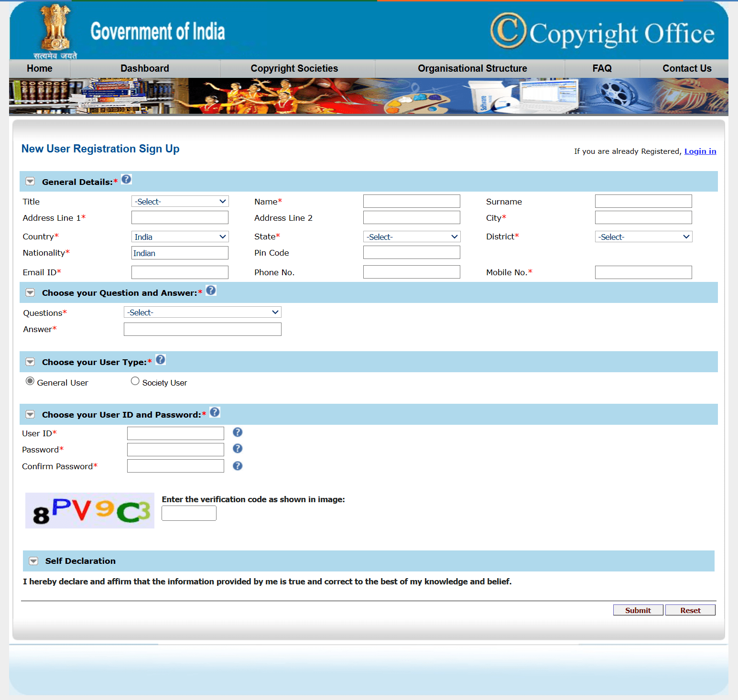Select the General User radio button

(30, 381)
